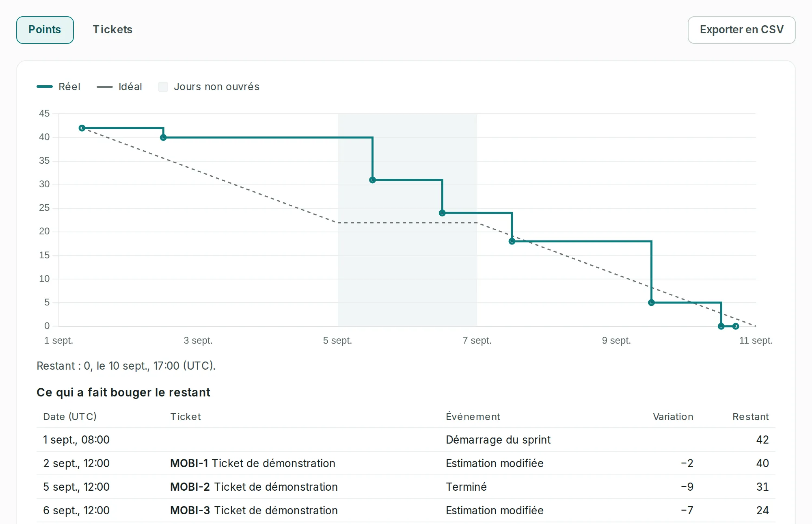The height and width of the screenshot is (524, 812).
Task: Click the Ce qui a fait bouger le restant heading
Action: (123, 392)
